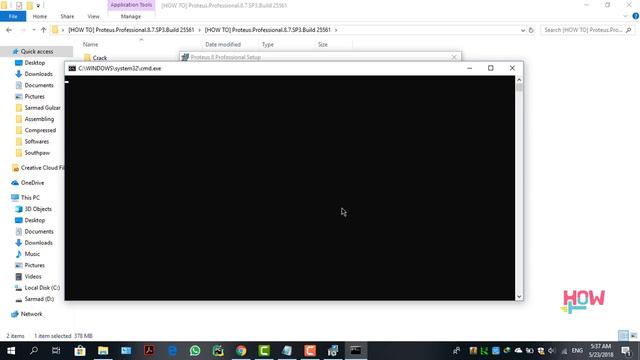Go back in Explorer navigation
640x360 pixels.
pyautogui.click(x=9, y=30)
